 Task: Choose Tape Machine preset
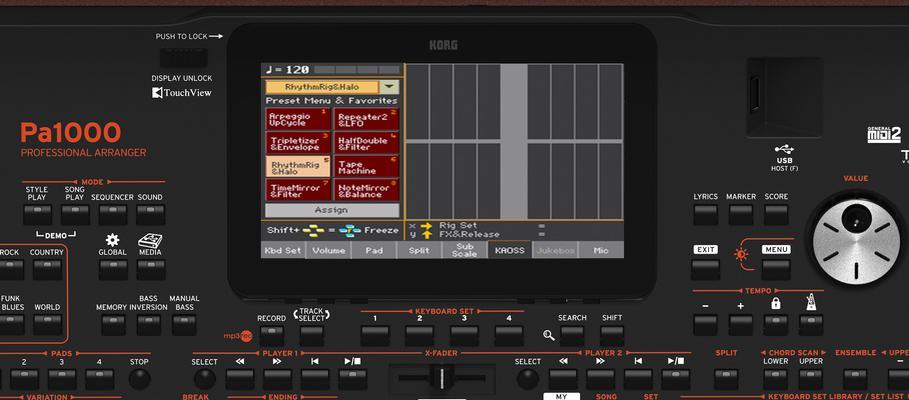coord(366,166)
